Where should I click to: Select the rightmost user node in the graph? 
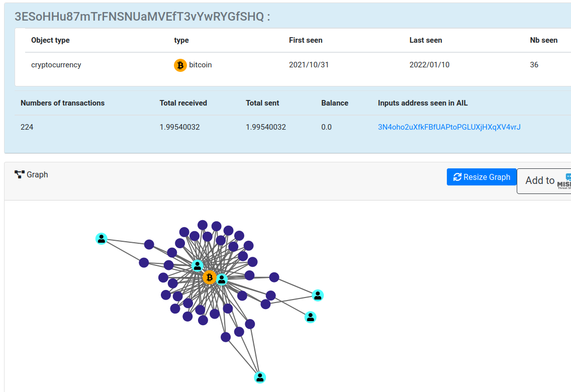pyautogui.click(x=318, y=295)
